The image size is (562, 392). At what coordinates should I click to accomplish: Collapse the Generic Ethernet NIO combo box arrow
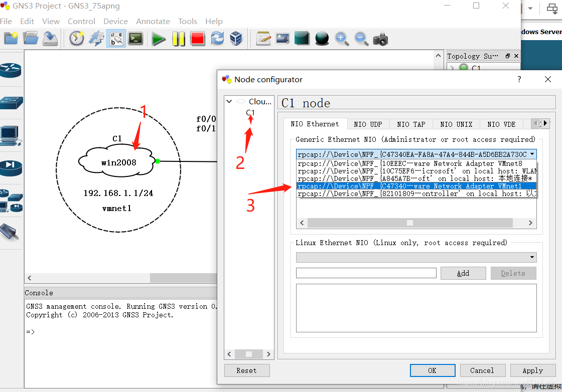(x=532, y=154)
